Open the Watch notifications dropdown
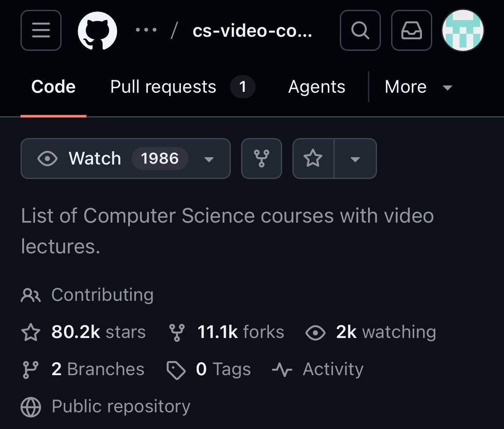504x429 pixels. pyautogui.click(x=125, y=159)
